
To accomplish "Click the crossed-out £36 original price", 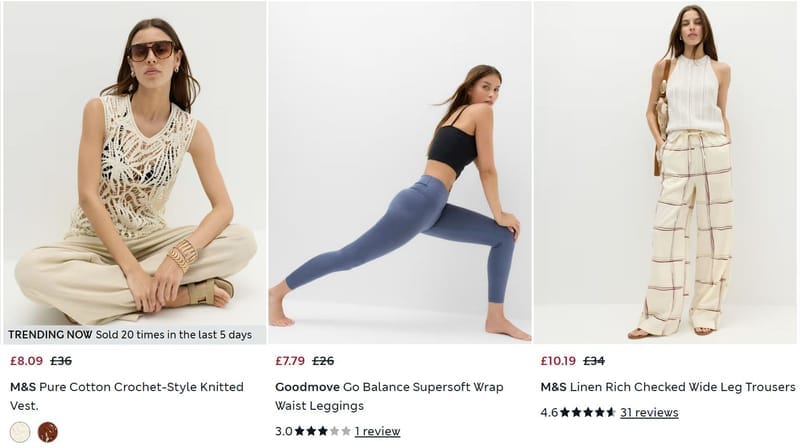I will (61, 361).
